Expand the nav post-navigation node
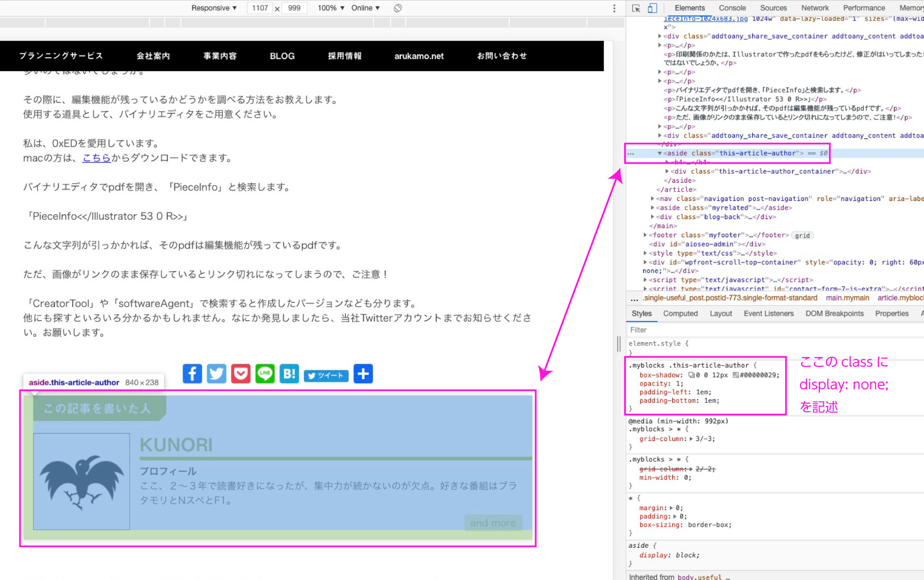The width and height of the screenshot is (924, 580). [x=653, y=199]
